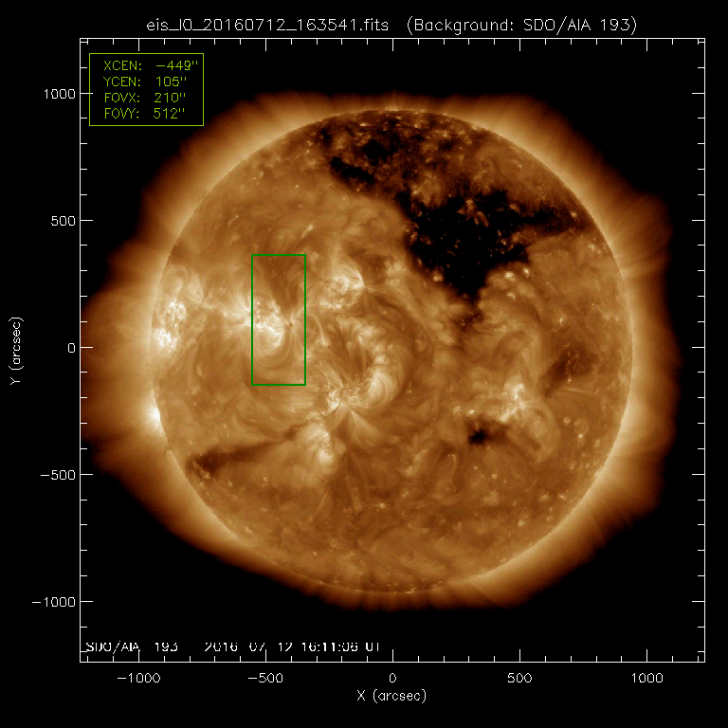Click the 500 tick label on the X axis
This screenshot has height=728, width=728.
pyautogui.click(x=519, y=679)
